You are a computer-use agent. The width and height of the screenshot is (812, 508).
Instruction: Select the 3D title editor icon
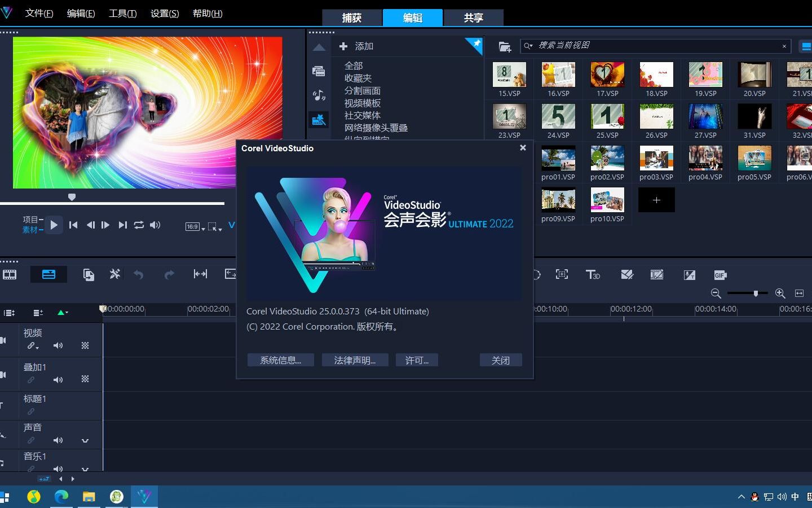click(593, 275)
